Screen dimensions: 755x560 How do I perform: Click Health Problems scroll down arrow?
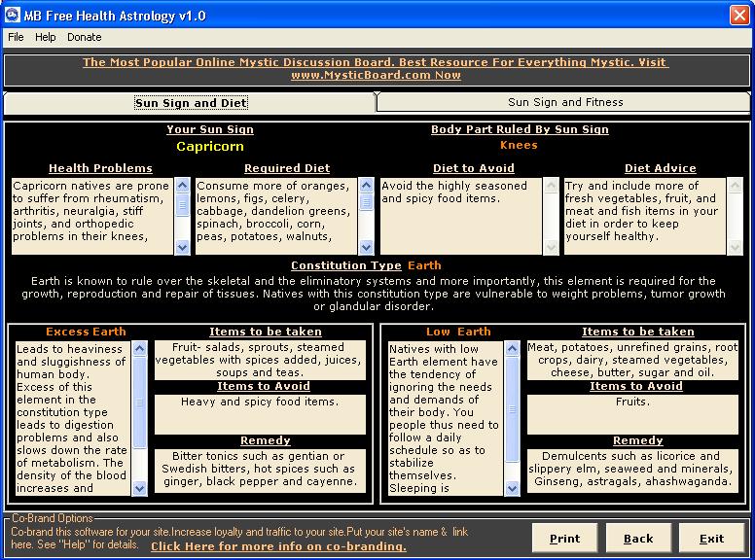coord(183,247)
